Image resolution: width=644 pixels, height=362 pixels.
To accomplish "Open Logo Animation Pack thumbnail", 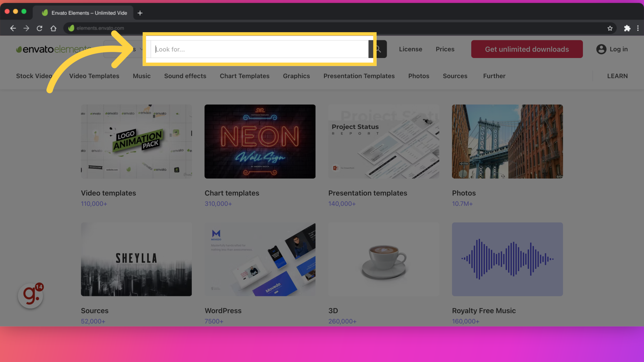I will 136,141.
